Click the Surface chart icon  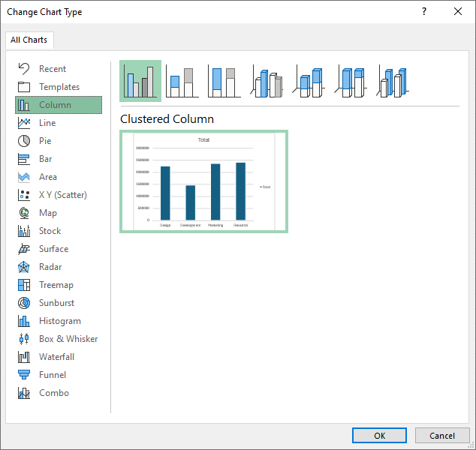[24, 249]
